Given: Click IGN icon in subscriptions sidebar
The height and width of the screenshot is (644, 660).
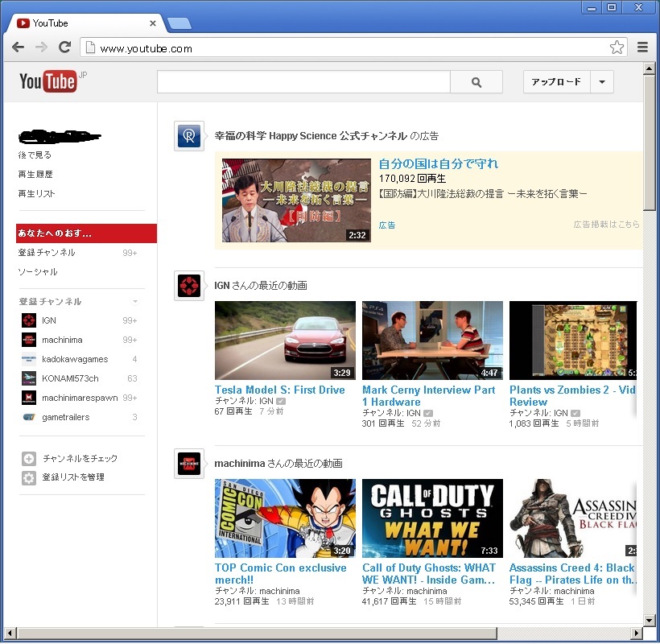Looking at the screenshot, I should coord(29,320).
